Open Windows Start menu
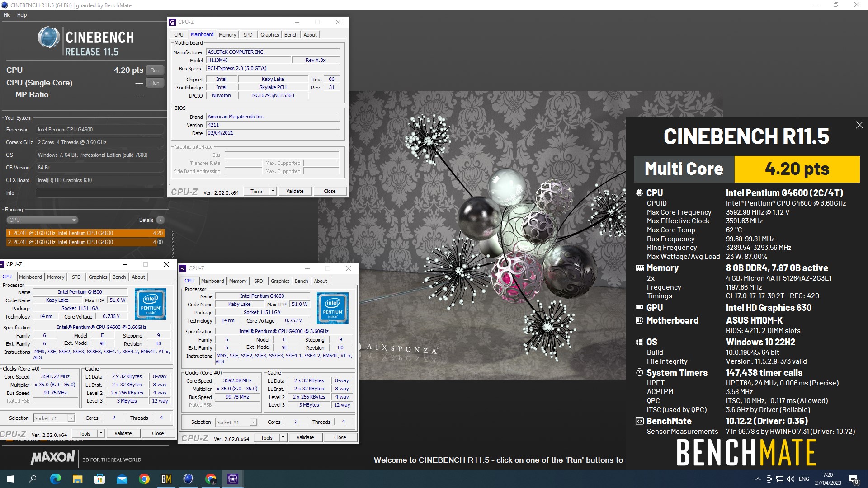 [11, 479]
